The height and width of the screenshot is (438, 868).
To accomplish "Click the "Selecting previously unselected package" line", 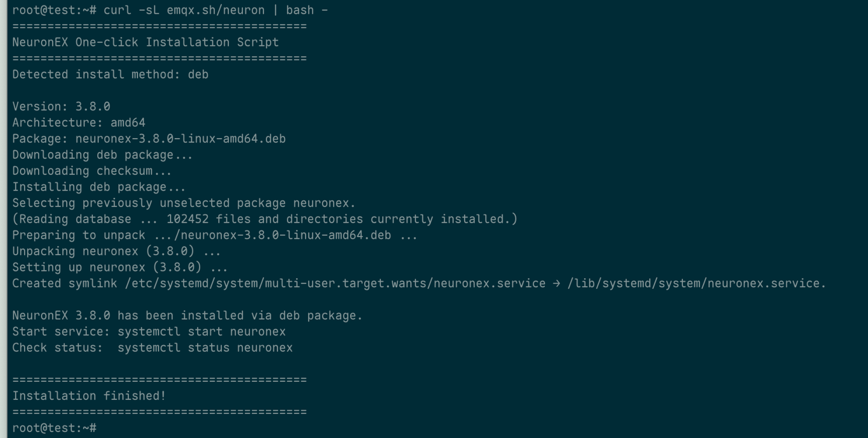I will pos(184,203).
